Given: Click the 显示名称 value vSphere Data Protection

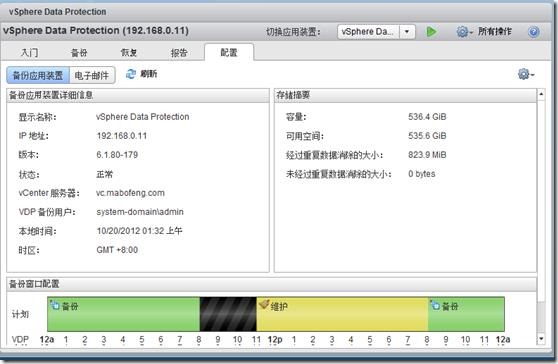Looking at the screenshot, I should click(x=142, y=117).
